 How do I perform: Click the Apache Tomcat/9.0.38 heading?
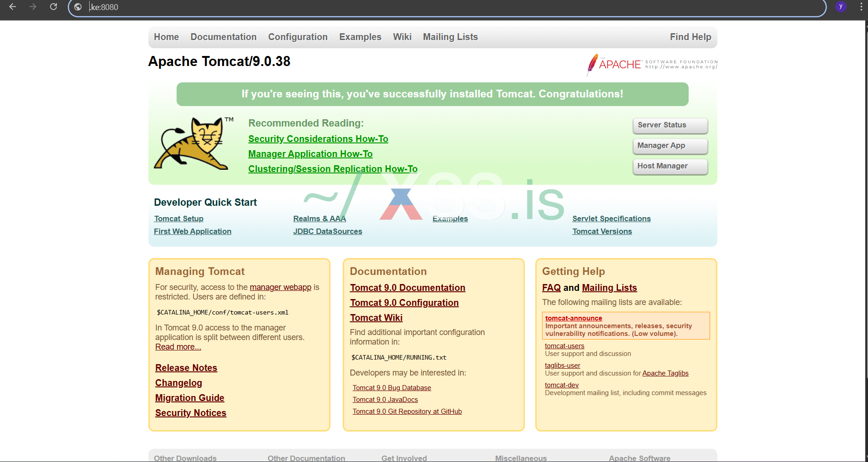tap(219, 61)
